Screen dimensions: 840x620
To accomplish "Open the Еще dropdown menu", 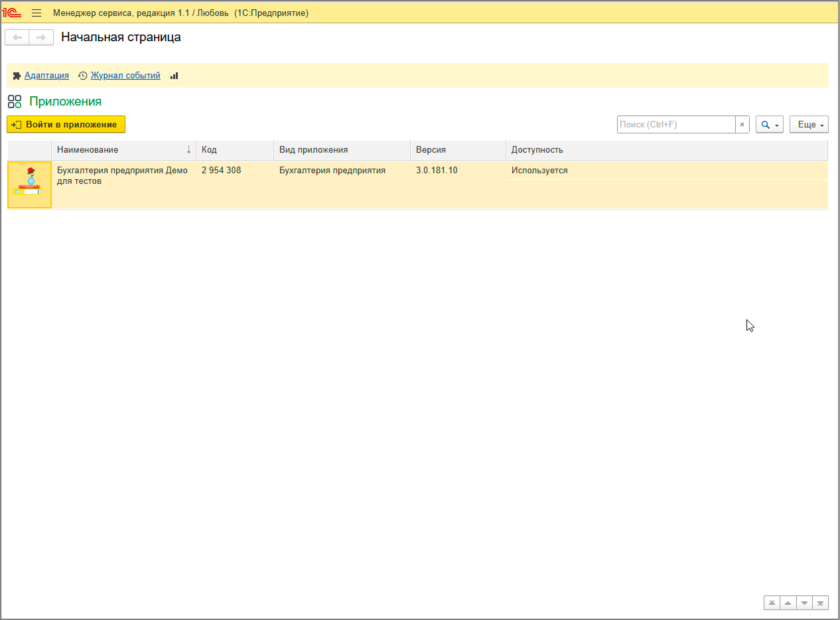I will coord(809,124).
